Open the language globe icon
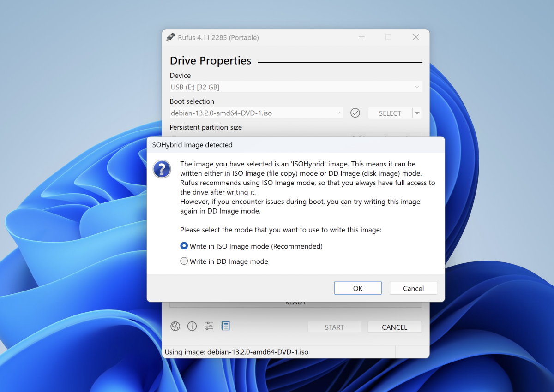This screenshot has width=554, height=392. click(x=175, y=327)
